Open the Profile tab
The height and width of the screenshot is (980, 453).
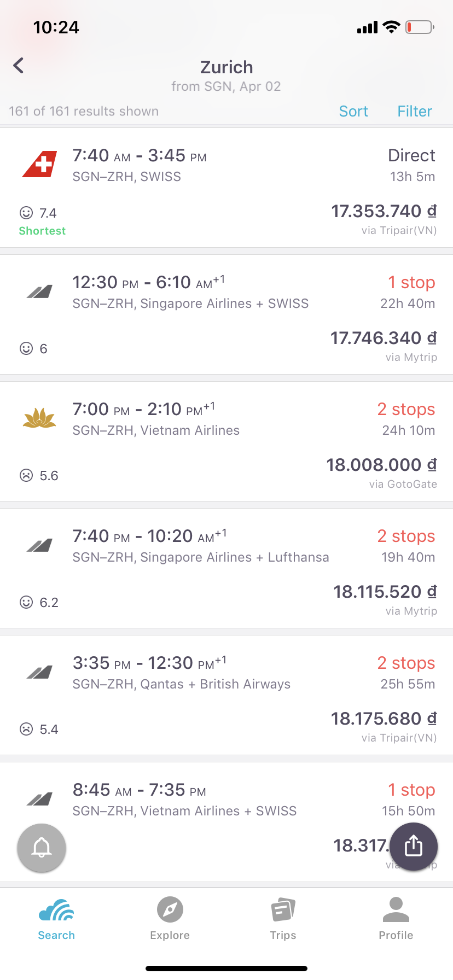click(396, 919)
